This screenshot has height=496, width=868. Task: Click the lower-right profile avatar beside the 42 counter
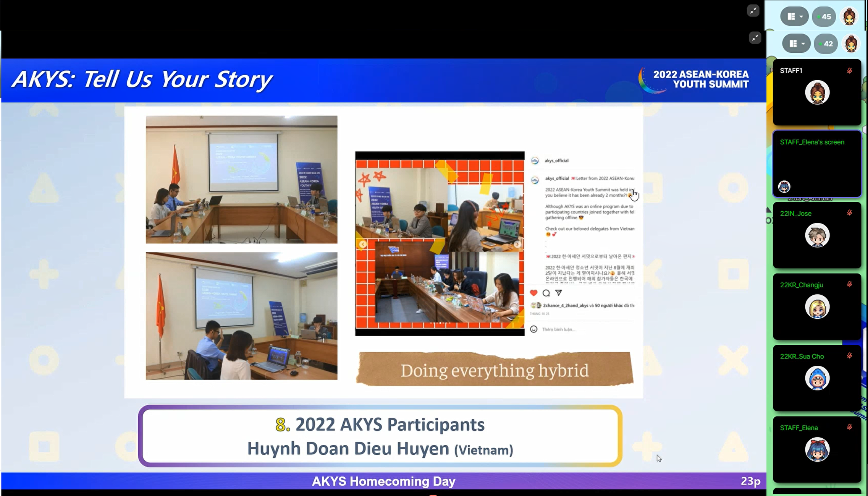coord(851,44)
